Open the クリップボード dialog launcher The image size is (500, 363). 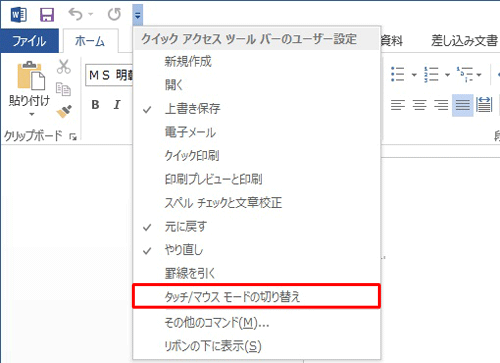tap(73, 136)
